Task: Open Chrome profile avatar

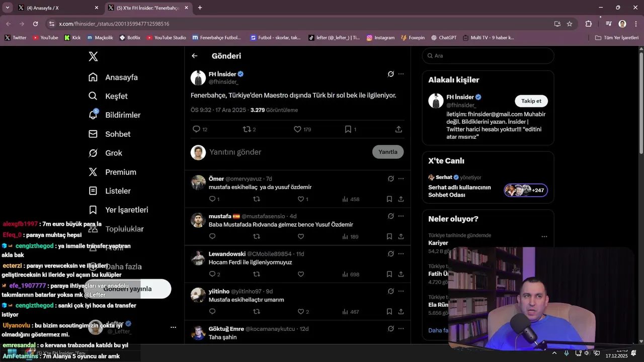Action: pos(622,24)
